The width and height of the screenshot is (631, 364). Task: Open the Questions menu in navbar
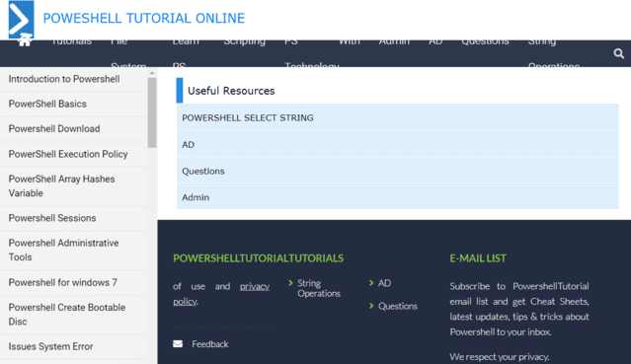[485, 42]
